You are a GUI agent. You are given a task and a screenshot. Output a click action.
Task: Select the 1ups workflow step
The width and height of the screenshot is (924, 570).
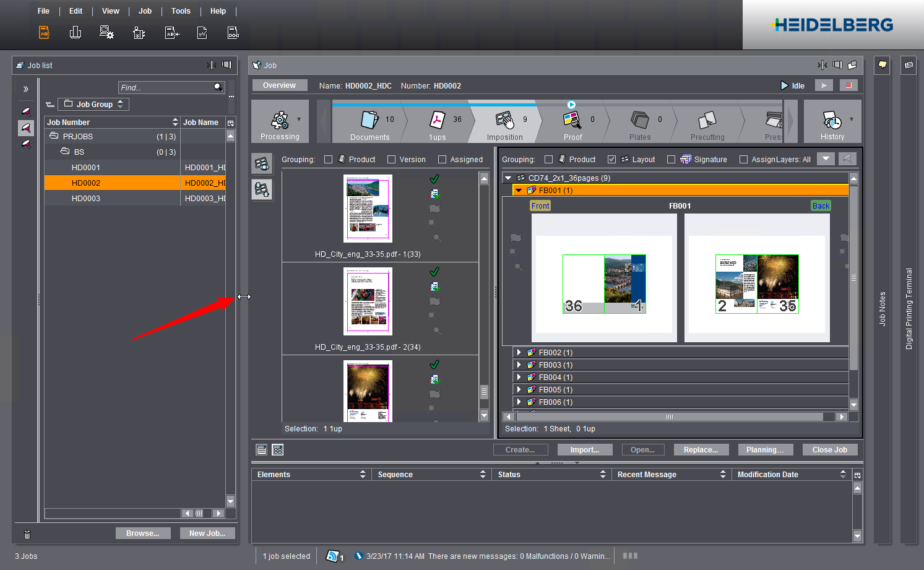437,122
